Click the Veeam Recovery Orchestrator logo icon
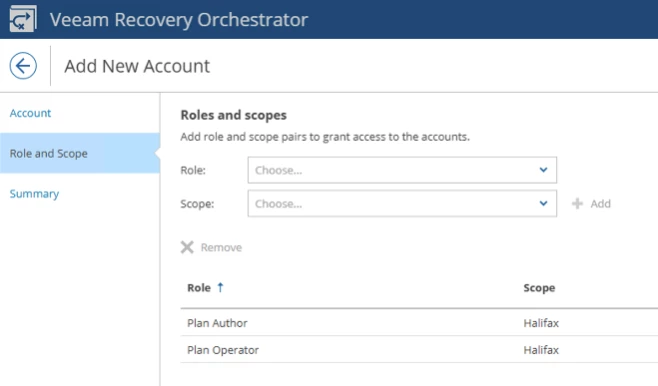 click(x=23, y=19)
